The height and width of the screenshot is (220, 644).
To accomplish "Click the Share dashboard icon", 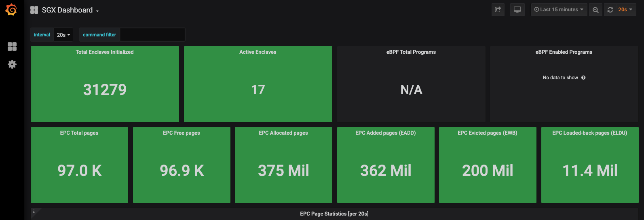I will [x=498, y=10].
